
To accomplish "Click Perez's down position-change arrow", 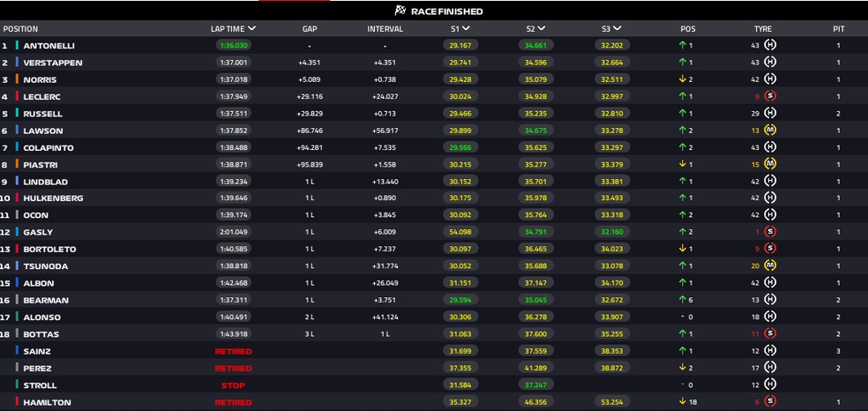I will click(683, 367).
